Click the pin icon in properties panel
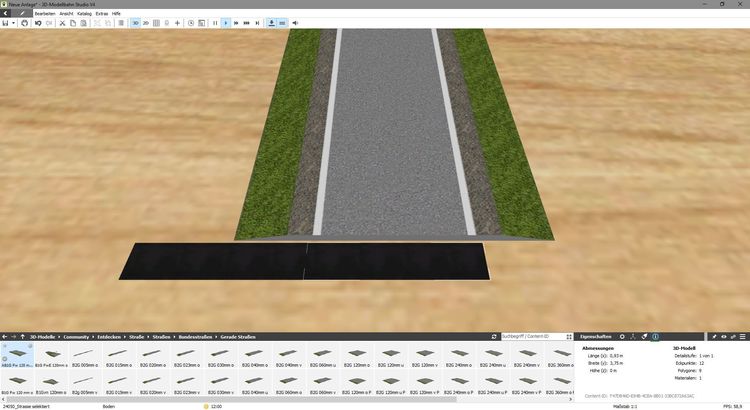The image size is (750, 410). 714,337
